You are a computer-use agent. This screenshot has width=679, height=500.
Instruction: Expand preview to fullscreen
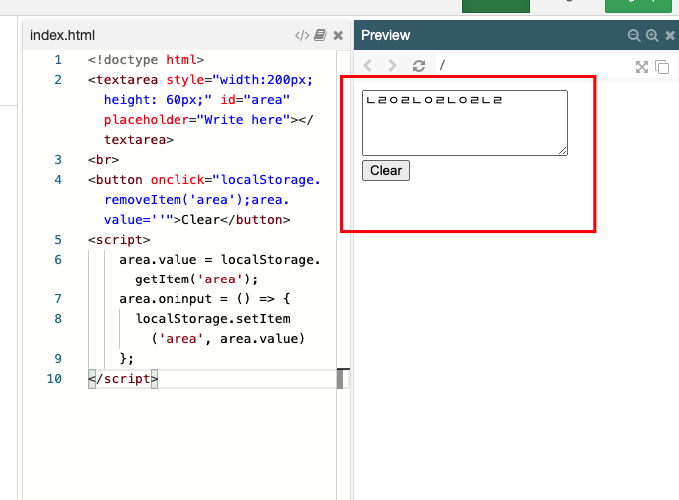pos(642,67)
